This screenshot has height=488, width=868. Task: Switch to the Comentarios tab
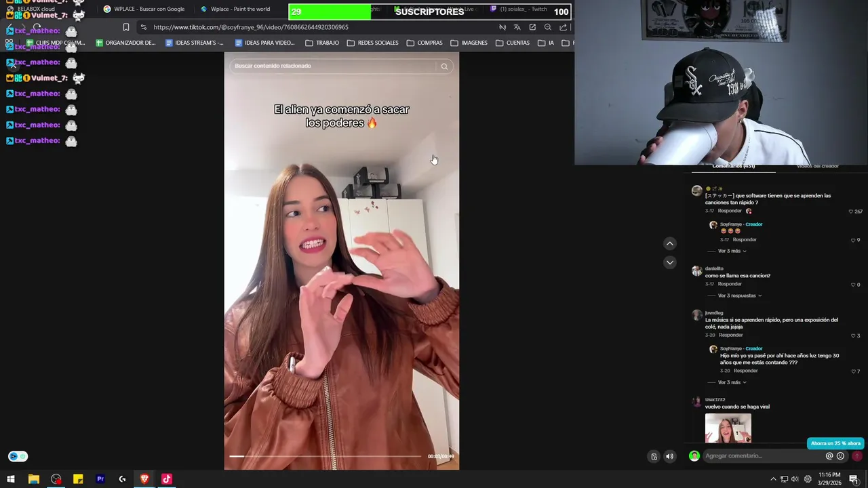coord(733,166)
